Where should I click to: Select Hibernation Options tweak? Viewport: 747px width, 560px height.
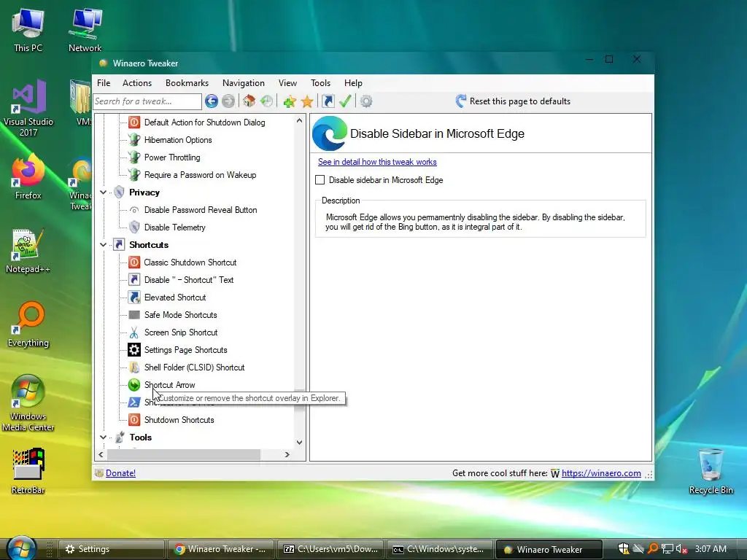178,140
